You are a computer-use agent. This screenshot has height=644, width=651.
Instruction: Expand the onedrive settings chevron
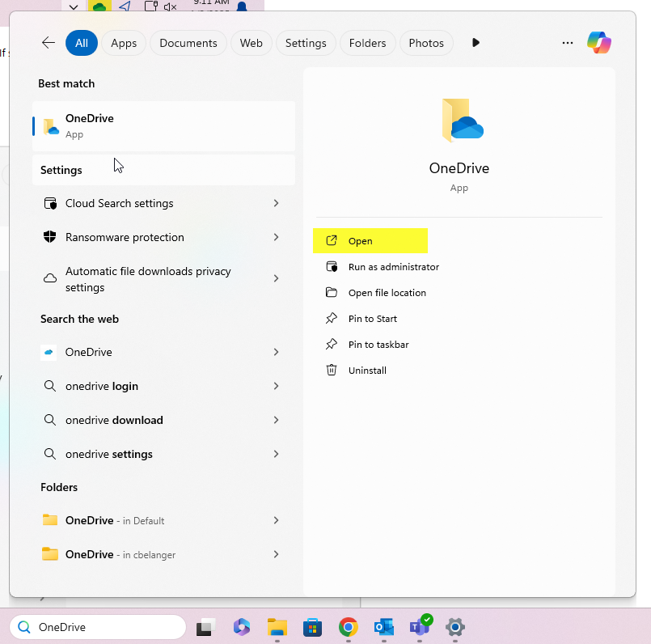(x=276, y=454)
